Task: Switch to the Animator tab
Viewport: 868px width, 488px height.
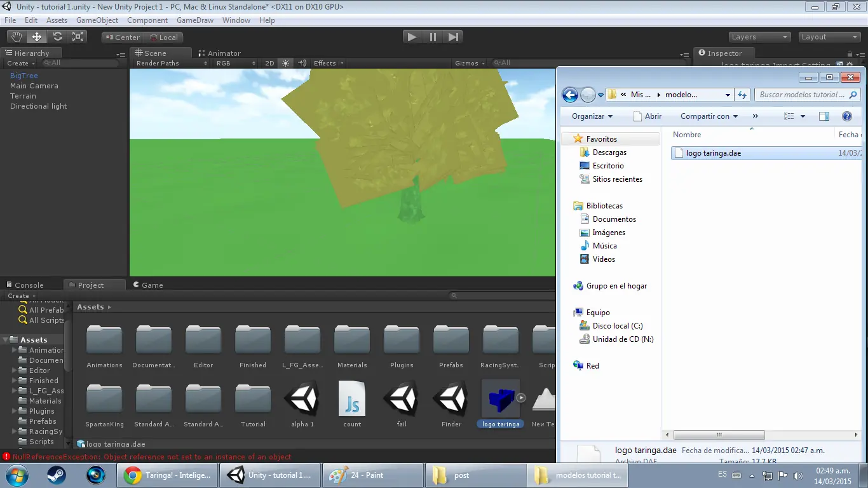Action: pos(219,53)
